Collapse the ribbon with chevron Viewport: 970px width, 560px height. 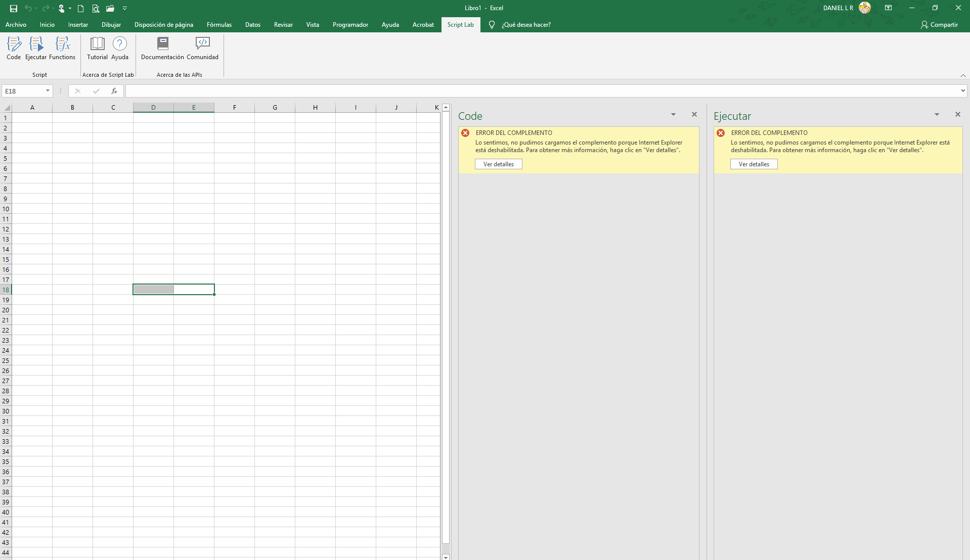point(963,75)
